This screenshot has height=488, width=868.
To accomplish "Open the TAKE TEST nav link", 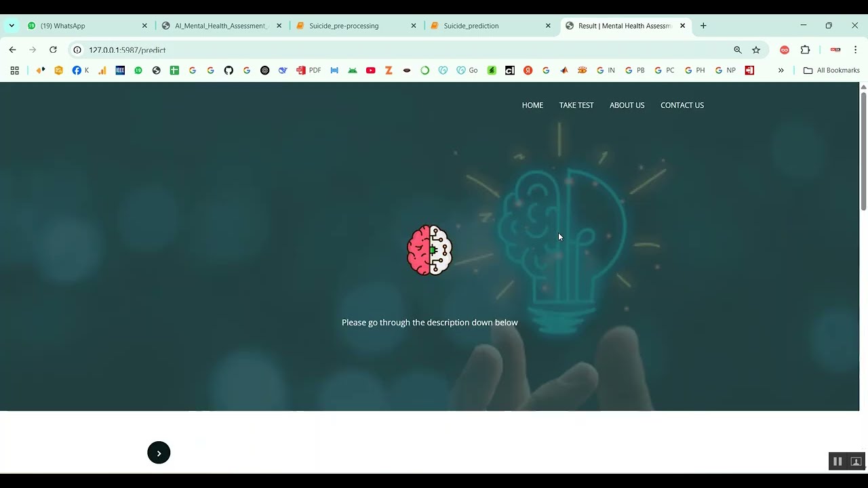I will 576,105.
